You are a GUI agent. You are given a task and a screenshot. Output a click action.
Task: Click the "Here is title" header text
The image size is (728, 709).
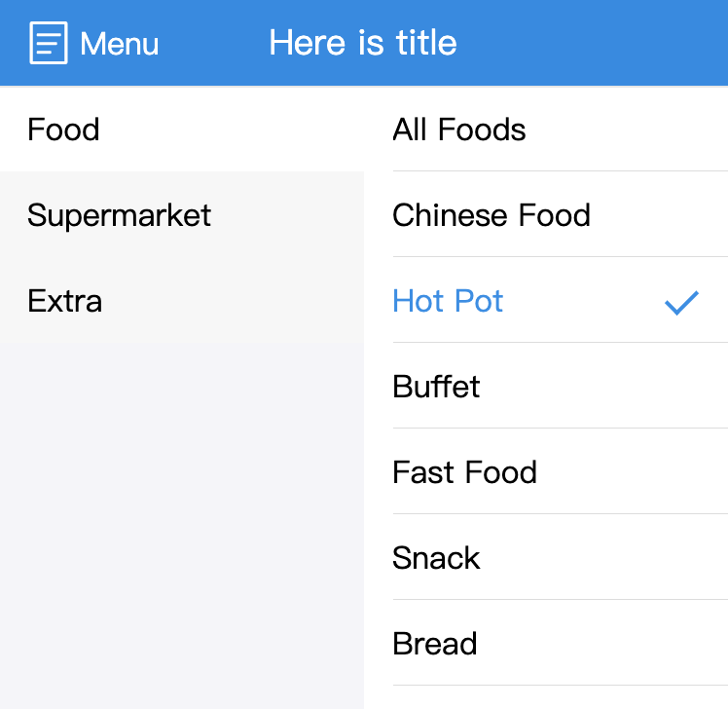pos(363,43)
